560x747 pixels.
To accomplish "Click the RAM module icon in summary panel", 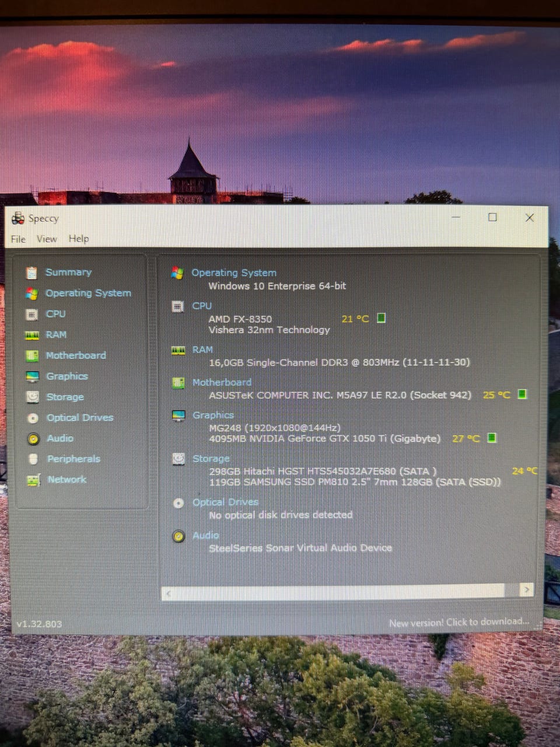I will (x=178, y=350).
